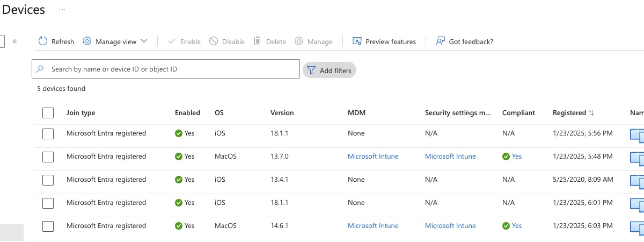The width and height of the screenshot is (644, 242).
Task: Click green enabled check icon for version 18.1.1 5:56 PM row
Action: click(179, 133)
